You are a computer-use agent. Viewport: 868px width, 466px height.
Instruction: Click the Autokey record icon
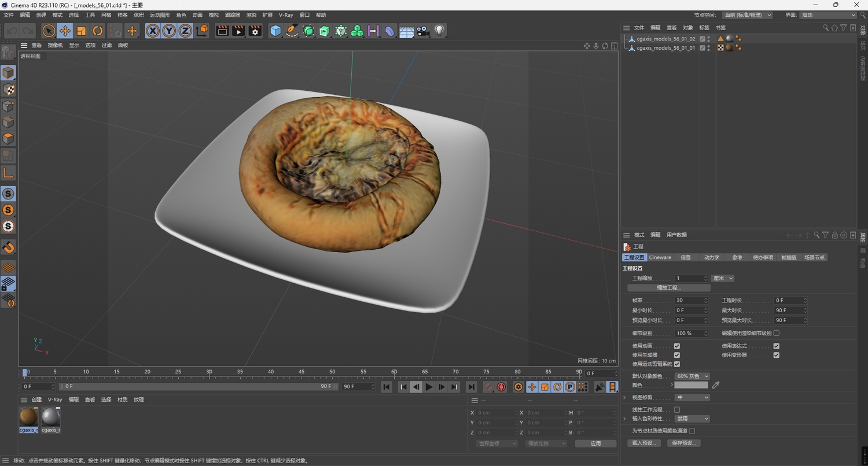[x=501, y=387]
